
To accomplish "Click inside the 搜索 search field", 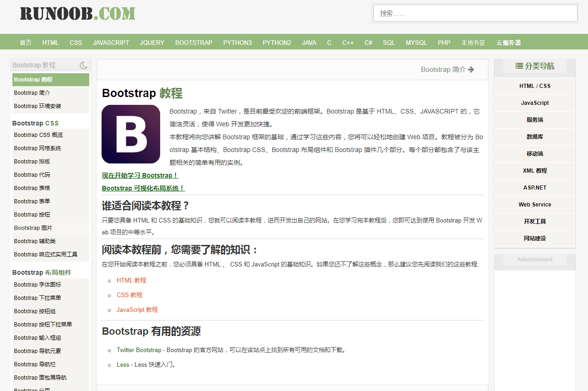I will coord(475,13).
